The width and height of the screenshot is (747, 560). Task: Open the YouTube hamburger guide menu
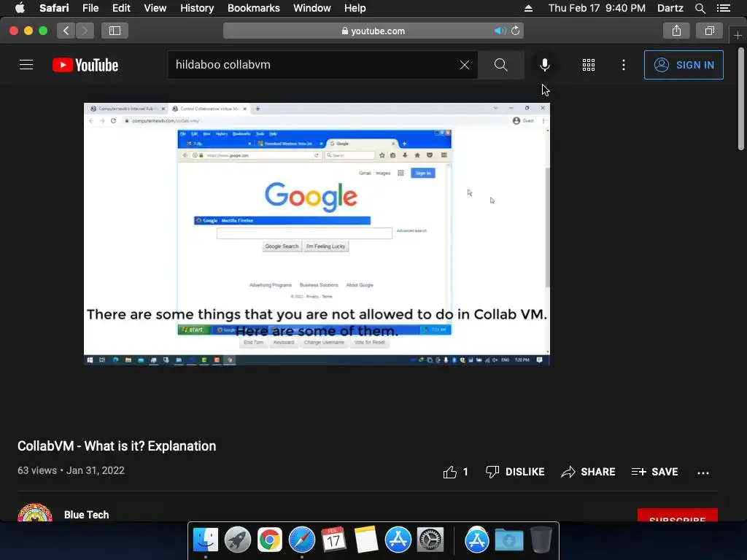26,65
